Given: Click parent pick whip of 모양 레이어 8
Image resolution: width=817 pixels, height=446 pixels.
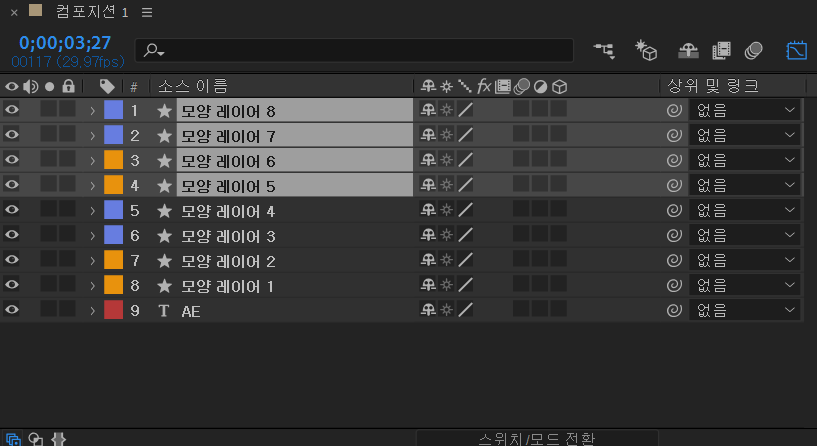Looking at the screenshot, I should (674, 110).
